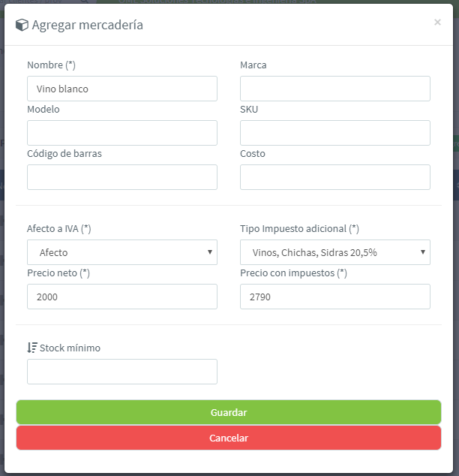Click into the Marca text field
The width and height of the screenshot is (459, 476).
(335, 89)
